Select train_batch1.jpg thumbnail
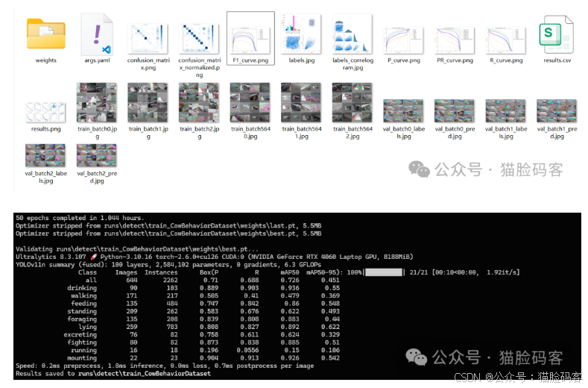 tap(148, 102)
